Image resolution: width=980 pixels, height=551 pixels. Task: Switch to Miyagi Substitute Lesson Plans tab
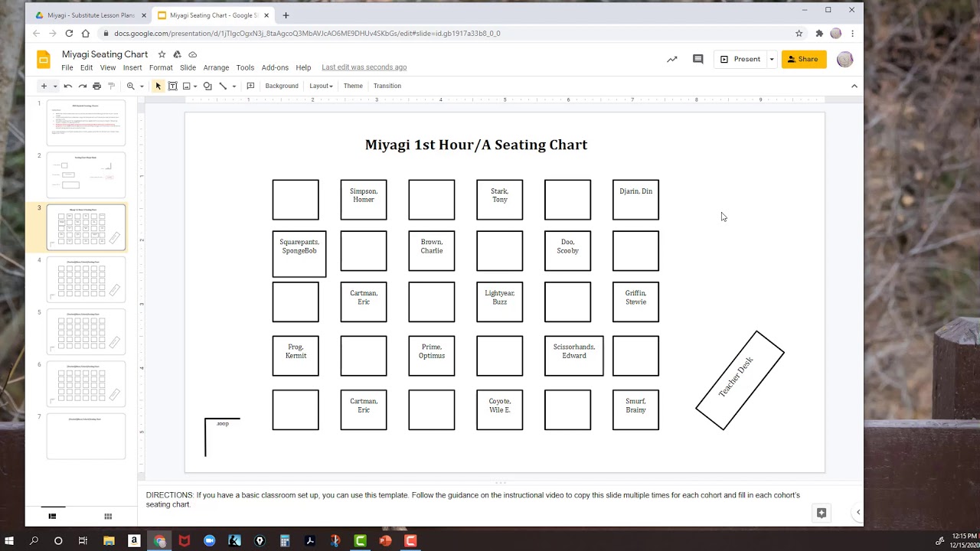[90, 15]
